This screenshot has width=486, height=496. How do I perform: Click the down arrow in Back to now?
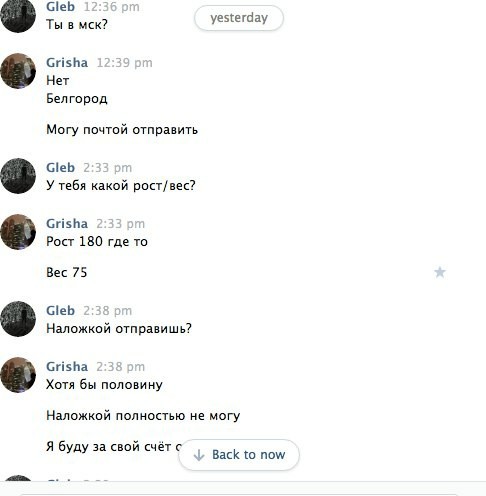[199, 455]
